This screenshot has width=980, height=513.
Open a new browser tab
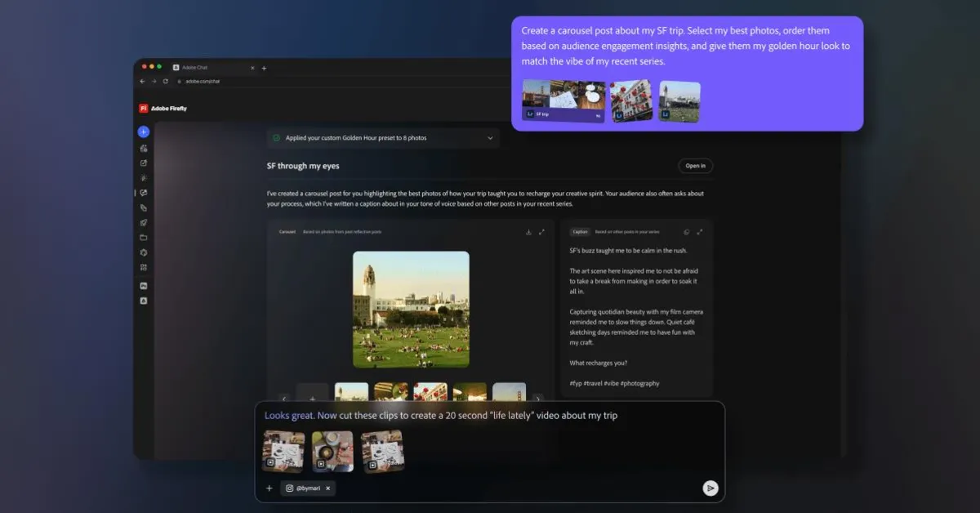tap(264, 68)
